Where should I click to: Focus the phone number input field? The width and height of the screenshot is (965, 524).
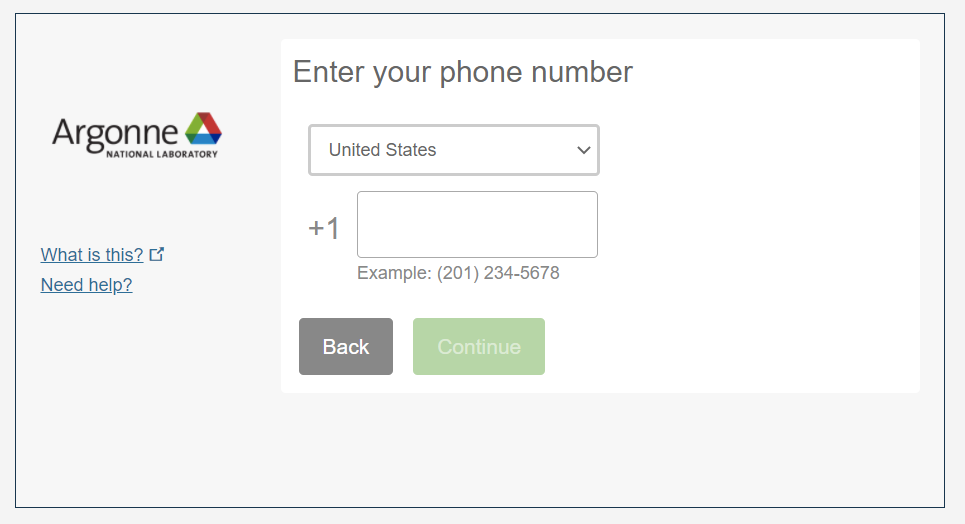[x=477, y=224]
